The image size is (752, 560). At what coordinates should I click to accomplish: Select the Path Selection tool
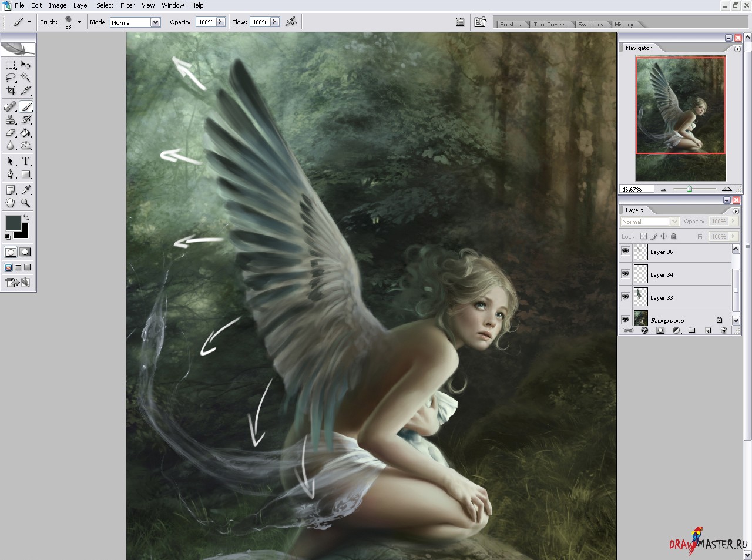tap(11, 161)
